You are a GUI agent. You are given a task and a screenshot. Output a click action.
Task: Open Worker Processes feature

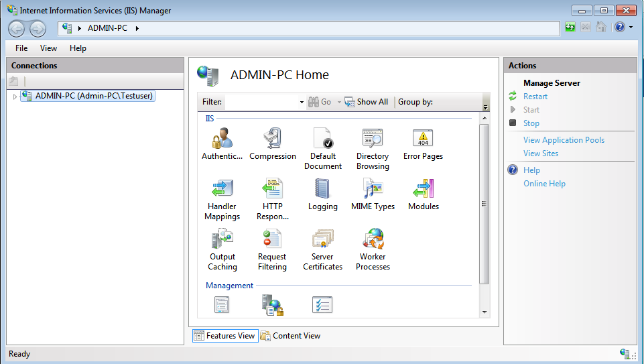point(373,250)
